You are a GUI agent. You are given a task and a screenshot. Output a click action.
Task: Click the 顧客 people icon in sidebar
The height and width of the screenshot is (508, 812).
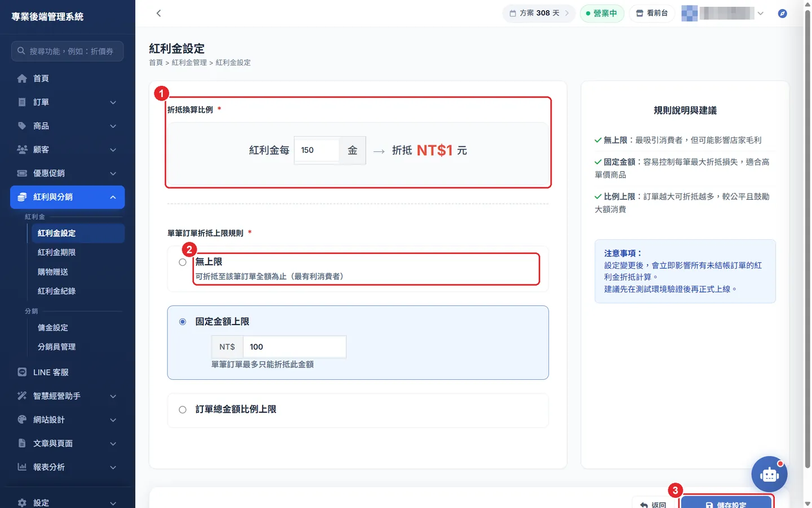click(x=22, y=150)
